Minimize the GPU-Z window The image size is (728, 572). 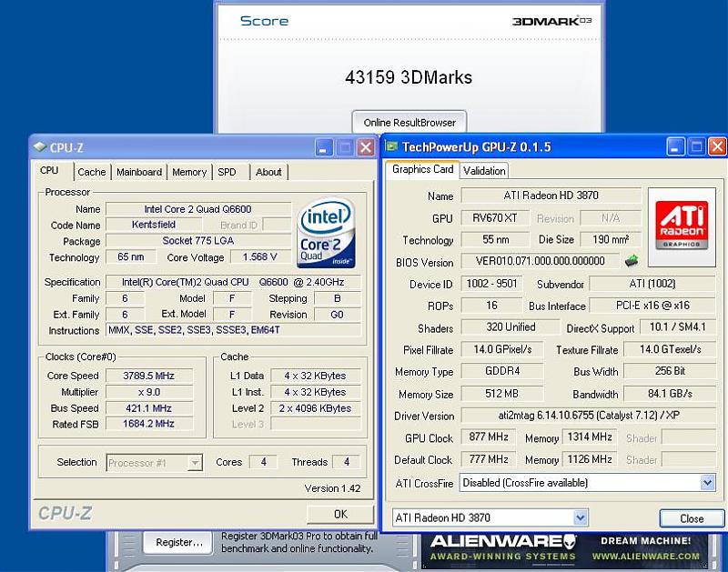coord(675,147)
